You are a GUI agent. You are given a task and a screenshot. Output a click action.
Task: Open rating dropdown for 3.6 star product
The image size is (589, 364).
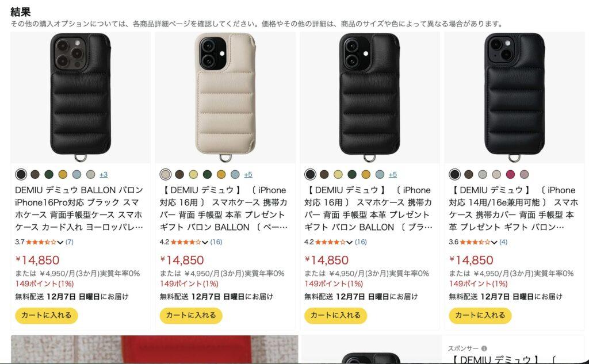[494, 242]
